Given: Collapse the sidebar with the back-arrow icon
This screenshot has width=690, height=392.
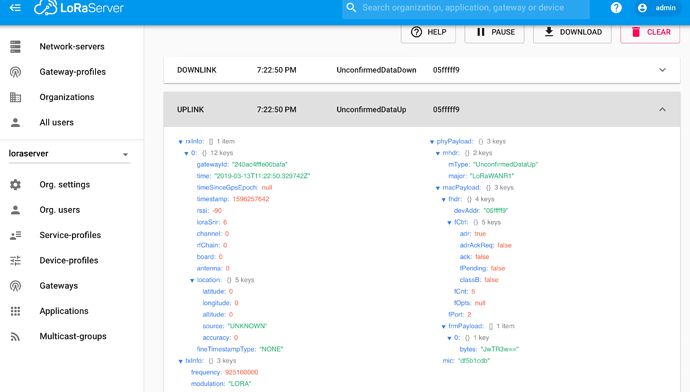Looking at the screenshot, I should tap(15, 7).
